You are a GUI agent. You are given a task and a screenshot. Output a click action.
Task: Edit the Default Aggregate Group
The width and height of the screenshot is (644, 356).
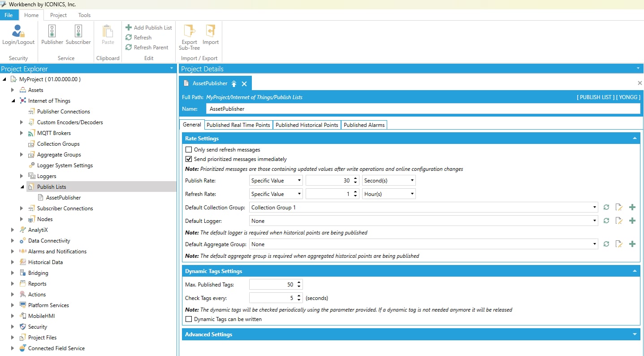point(619,244)
